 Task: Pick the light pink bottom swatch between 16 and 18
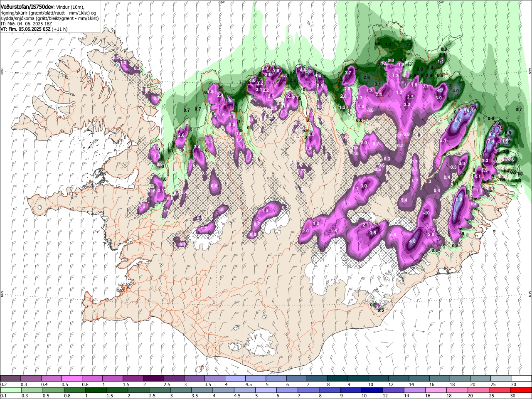435,390
